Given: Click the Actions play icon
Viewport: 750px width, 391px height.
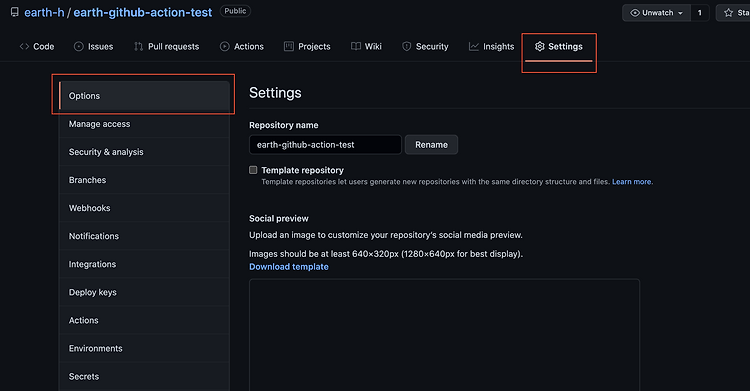Looking at the screenshot, I should pyautogui.click(x=224, y=46).
